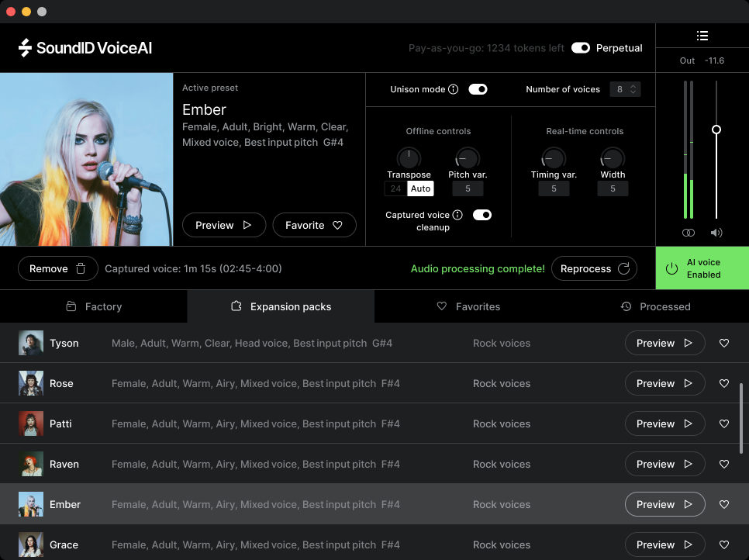Click Grace's avatar thumbnail
The image size is (749, 560).
30,544
